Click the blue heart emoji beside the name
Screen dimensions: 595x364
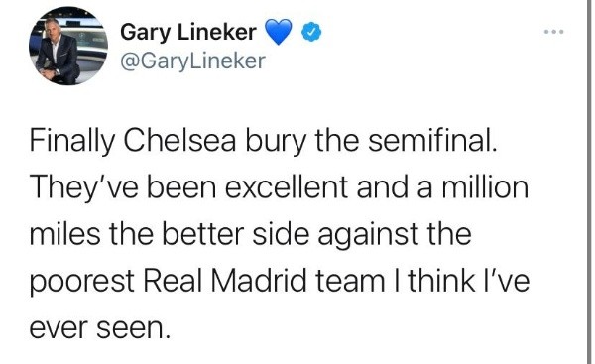click(x=278, y=32)
